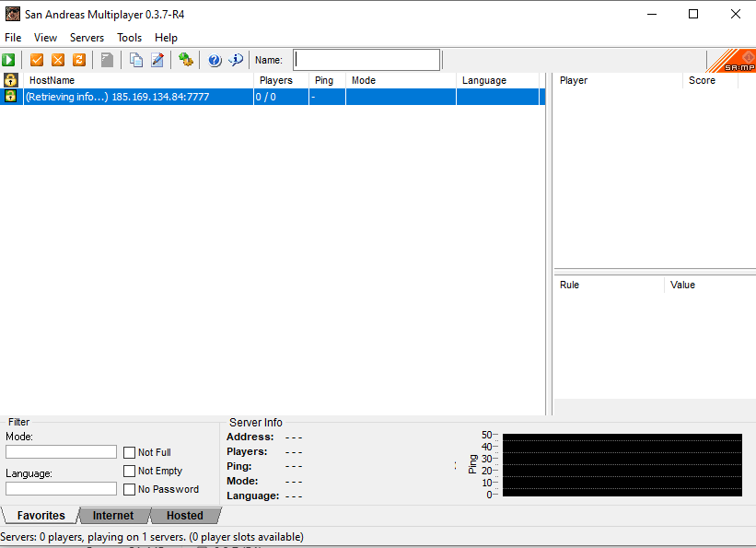Click the Delete Server orange X icon
Image resolution: width=756 pixels, height=548 pixels.
point(58,60)
